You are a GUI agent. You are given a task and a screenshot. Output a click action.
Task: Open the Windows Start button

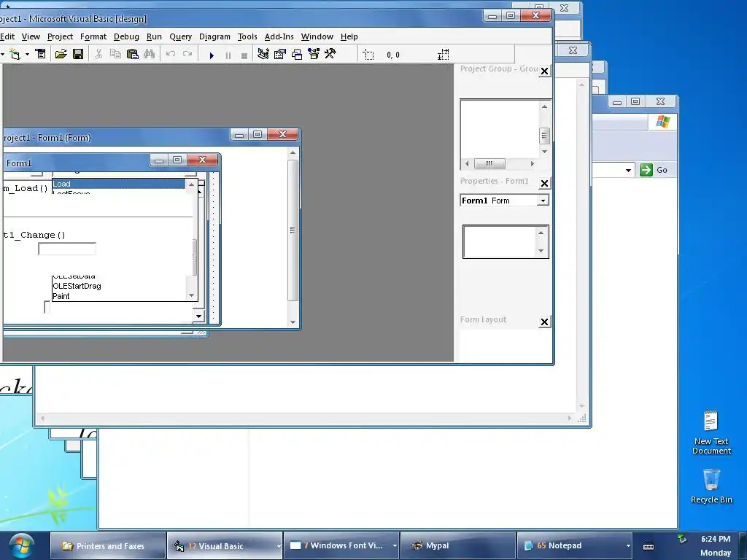click(x=21, y=545)
